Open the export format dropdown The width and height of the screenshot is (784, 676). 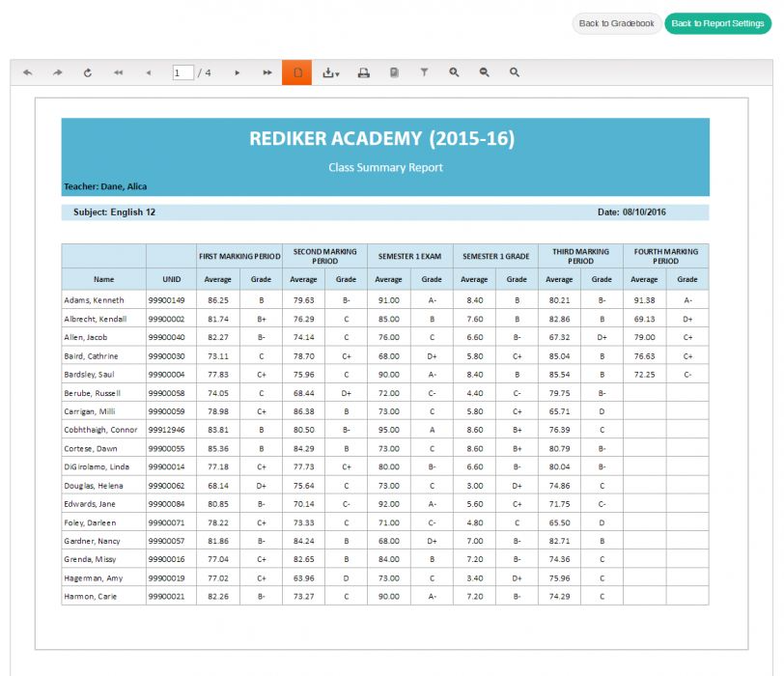click(x=330, y=72)
